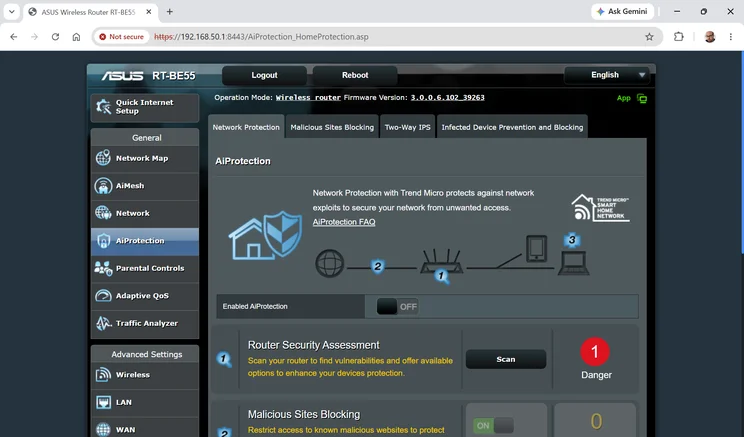Click the AiMesh sidebar icon
Screen dimensions: 744x437
[103, 186]
